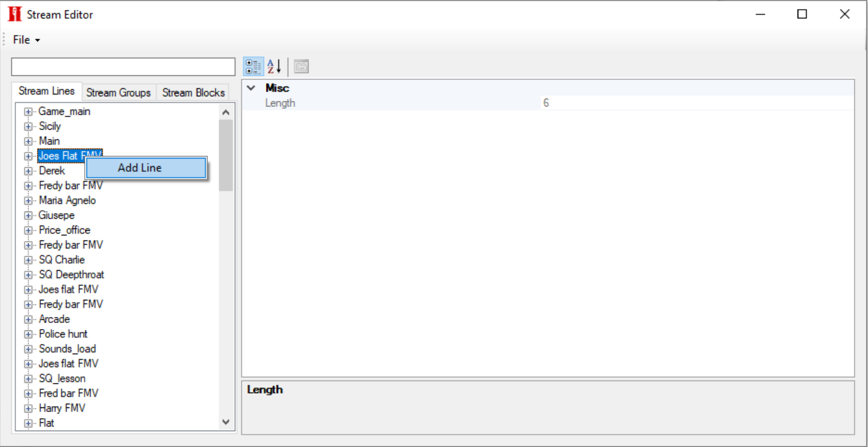Switch to the Stream Lines tab
This screenshot has height=447, width=868.
(x=47, y=91)
